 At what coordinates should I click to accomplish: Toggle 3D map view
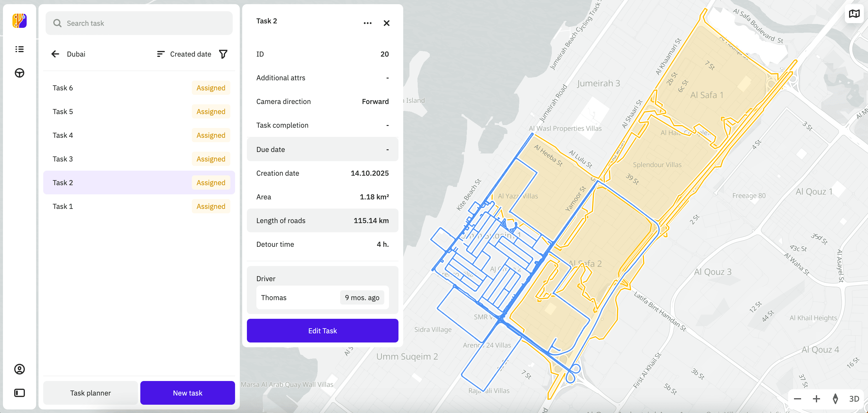coord(854,399)
